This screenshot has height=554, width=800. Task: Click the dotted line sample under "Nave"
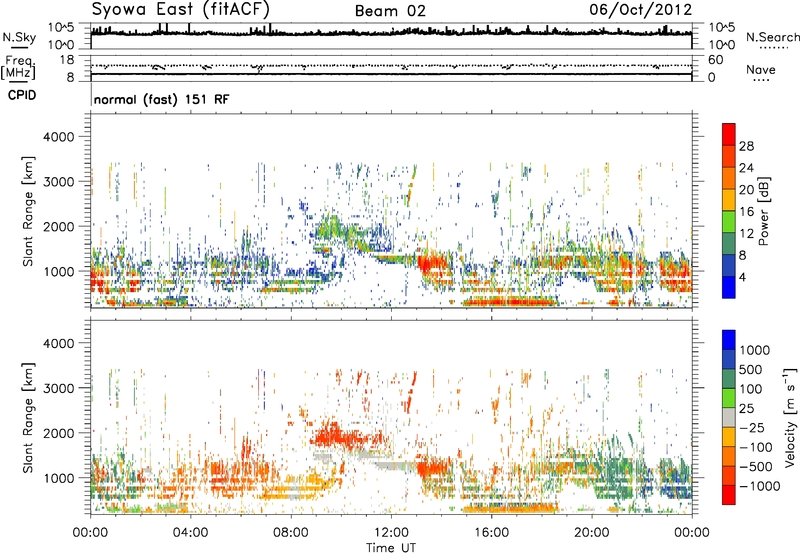pos(761,80)
